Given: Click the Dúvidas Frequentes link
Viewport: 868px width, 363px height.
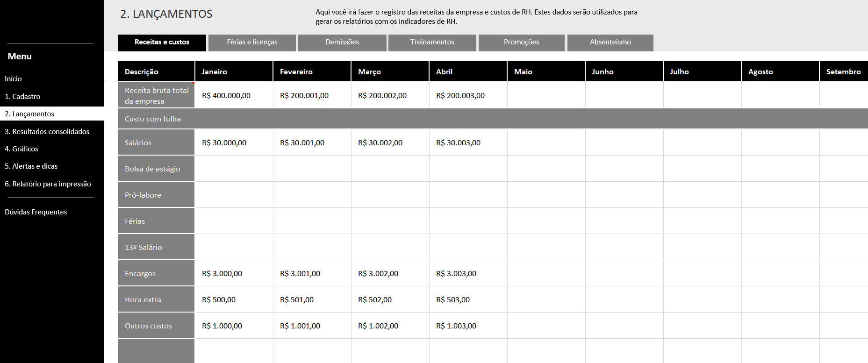Looking at the screenshot, I should tap(36, 212).
